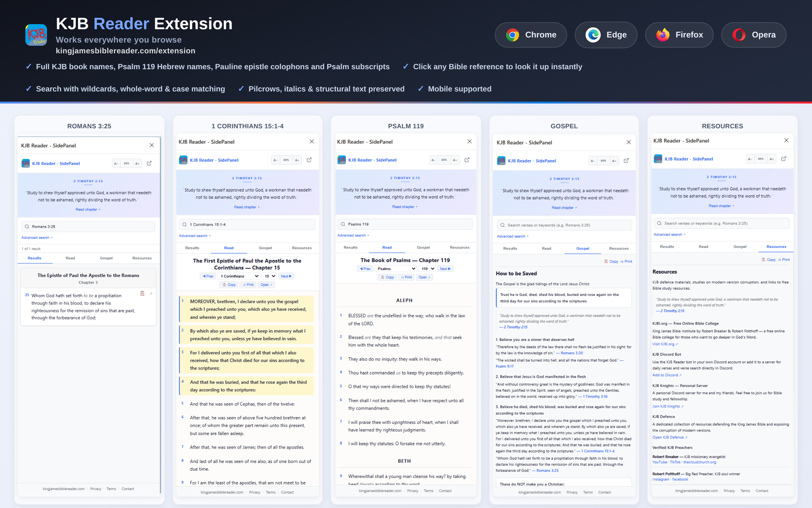Click Next button in 1 Corinthians chapter navigation

(286, 276)
